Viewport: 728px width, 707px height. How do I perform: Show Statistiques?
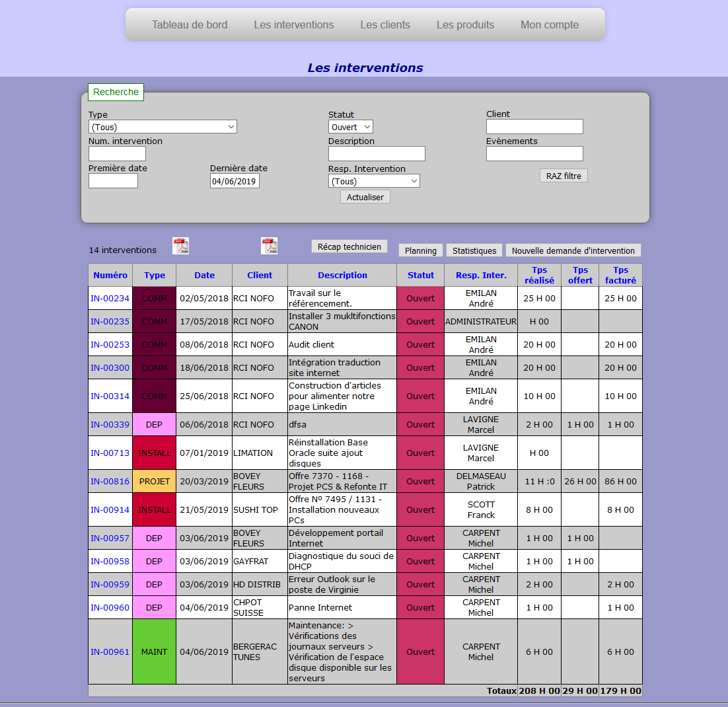click(x=474, y=250)
